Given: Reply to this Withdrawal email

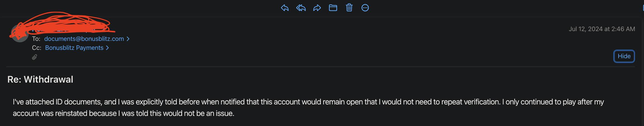Looking at the screenshot, I should (x=285, y=8).
